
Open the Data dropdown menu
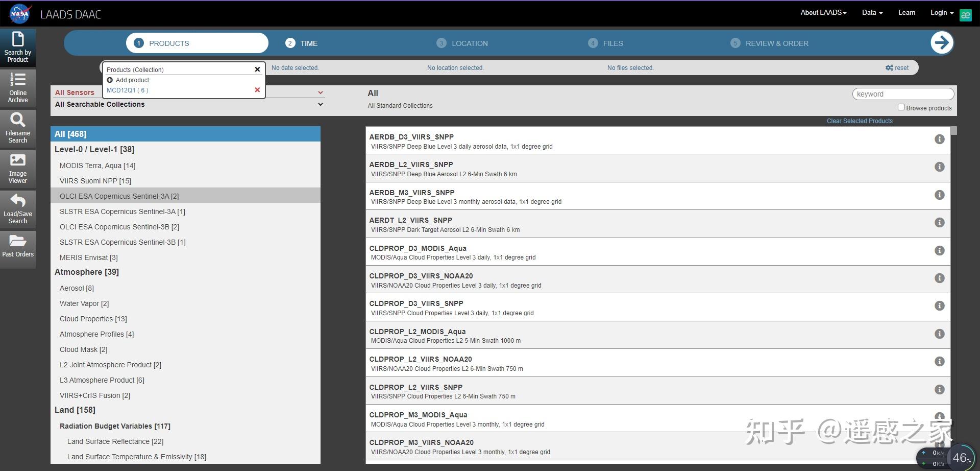(872, 13)
